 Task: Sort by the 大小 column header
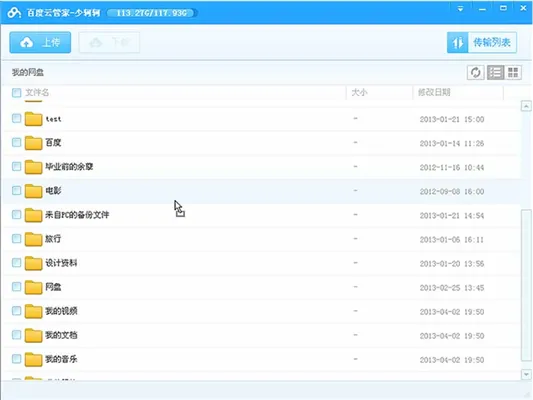pyautogui.click(x=359, y=92)
